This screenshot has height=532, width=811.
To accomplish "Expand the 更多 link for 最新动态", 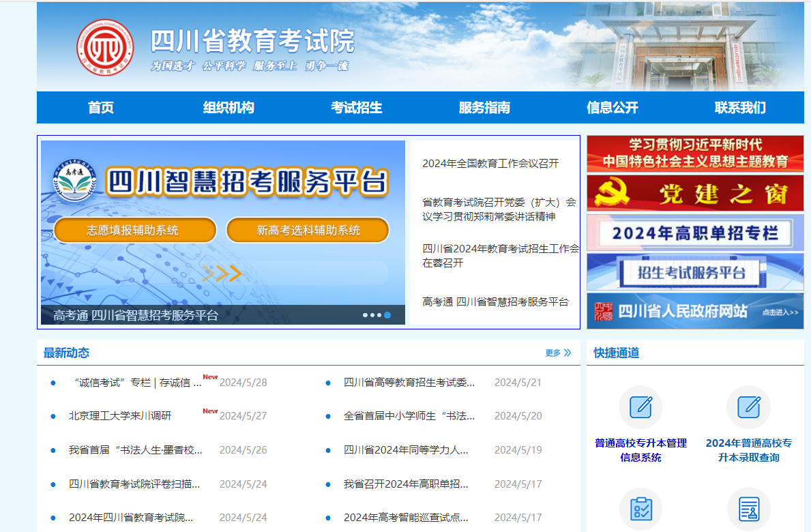I will (552, 353).
